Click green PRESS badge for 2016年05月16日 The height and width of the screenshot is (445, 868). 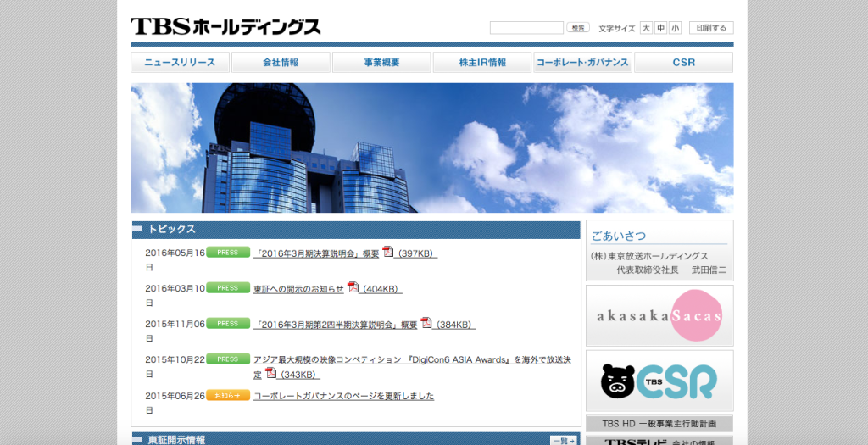[x=227, y=253]
